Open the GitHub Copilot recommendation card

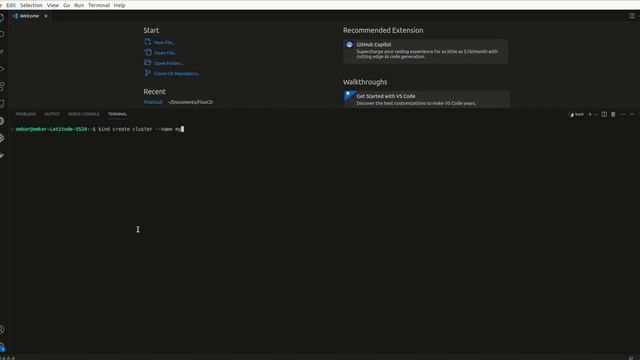(x=426, y=51)
